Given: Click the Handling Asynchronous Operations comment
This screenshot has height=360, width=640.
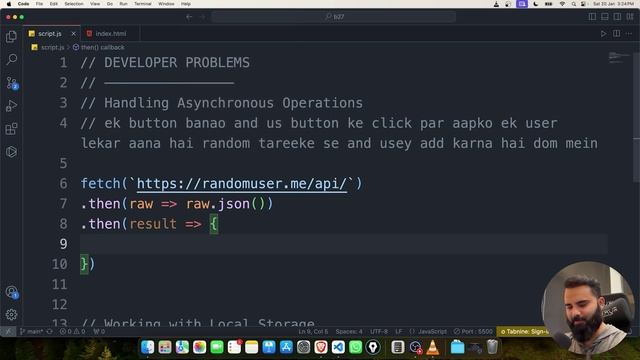Looking at the screenshot, I should (222, 103).
